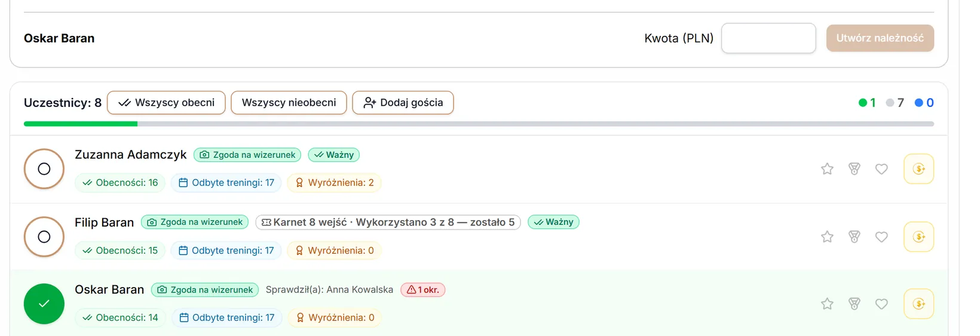Click the attendance progress bar
Image resolution: width=980 pixels, height=336 pixels.
pyautogui.click(x=479, y=124)
